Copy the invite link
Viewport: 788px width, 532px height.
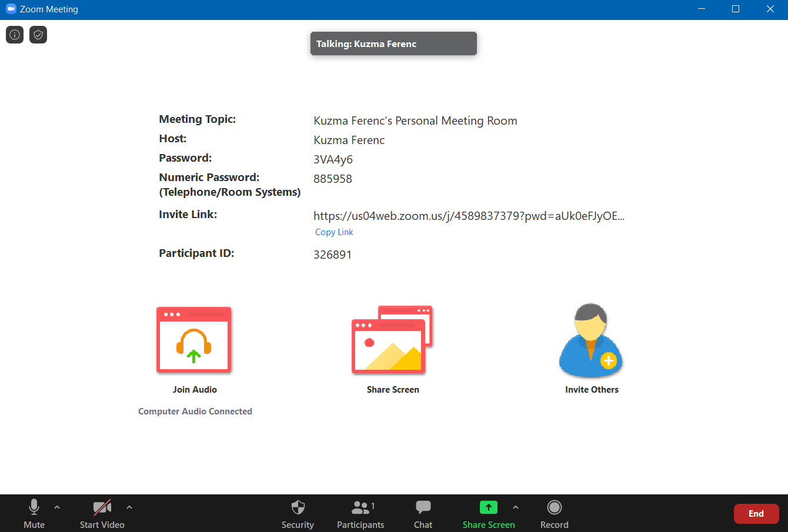(x=334, y=232)
